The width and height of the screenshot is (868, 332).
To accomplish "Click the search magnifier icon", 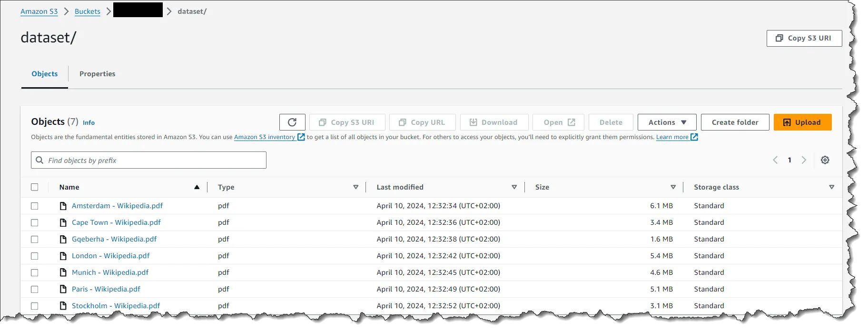I will pos(39,160).
